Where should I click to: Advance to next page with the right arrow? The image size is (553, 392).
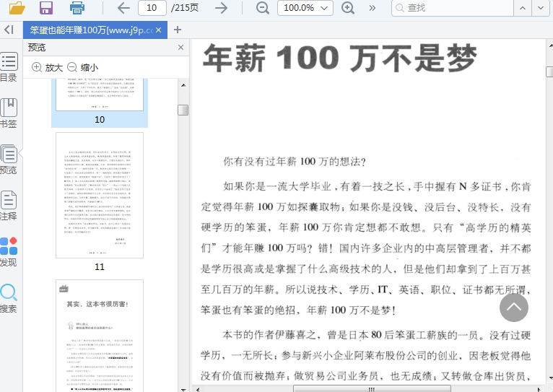coord(221,8)
